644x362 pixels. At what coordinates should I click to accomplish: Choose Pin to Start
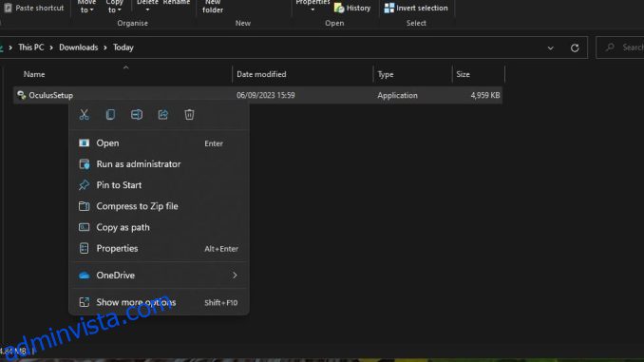pyautogui.click(x=159, y=185)
